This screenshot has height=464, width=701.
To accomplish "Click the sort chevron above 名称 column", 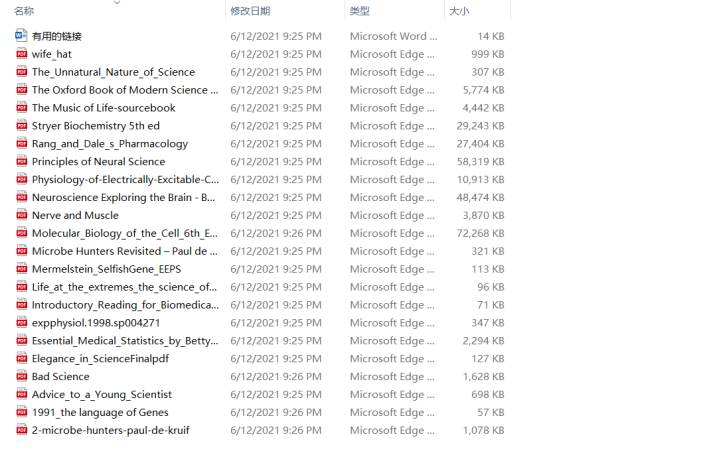I will (117, 3).
